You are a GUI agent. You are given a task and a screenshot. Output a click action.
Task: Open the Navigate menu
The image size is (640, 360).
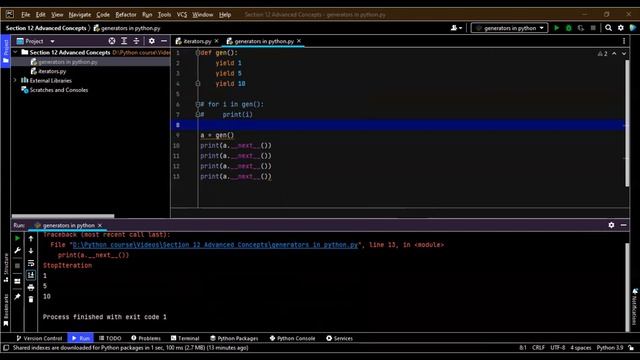pyautogui.click(x=80, y=14)
